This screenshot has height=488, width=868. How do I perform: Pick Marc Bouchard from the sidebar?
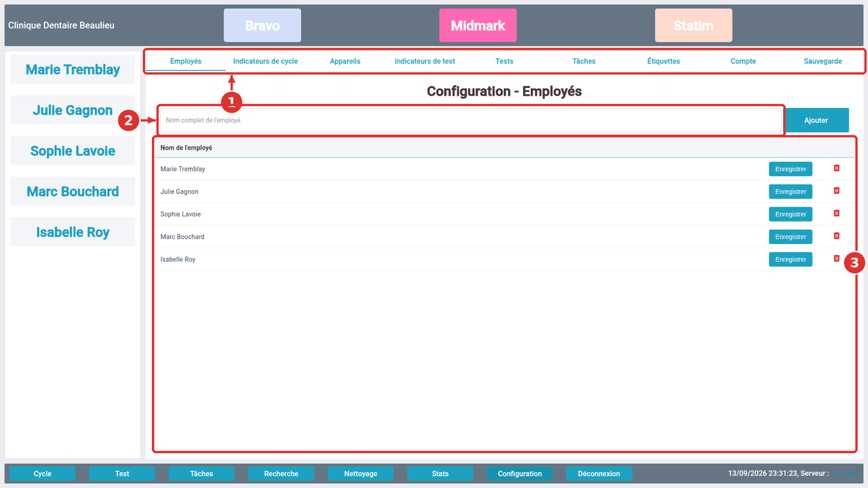73,192
